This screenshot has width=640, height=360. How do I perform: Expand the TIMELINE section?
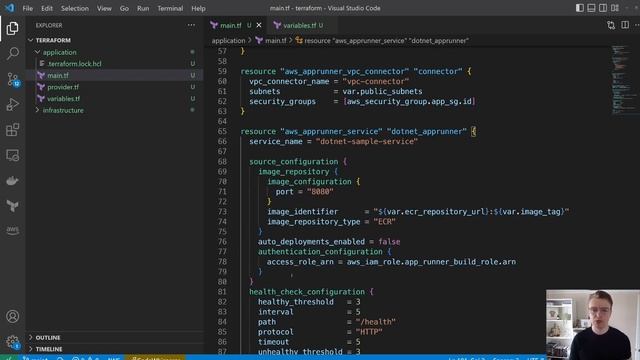49,349
